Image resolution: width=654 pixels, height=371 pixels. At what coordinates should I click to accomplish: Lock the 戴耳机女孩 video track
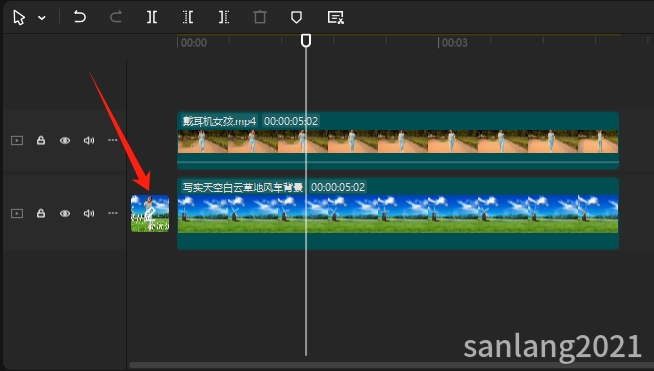[41, 140]
